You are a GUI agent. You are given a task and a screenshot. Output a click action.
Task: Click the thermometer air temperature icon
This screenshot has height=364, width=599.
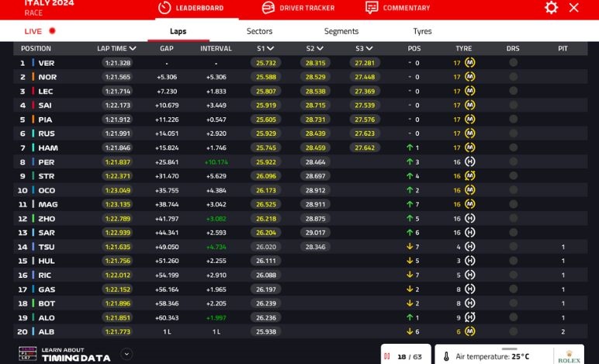tap(446, 356)
